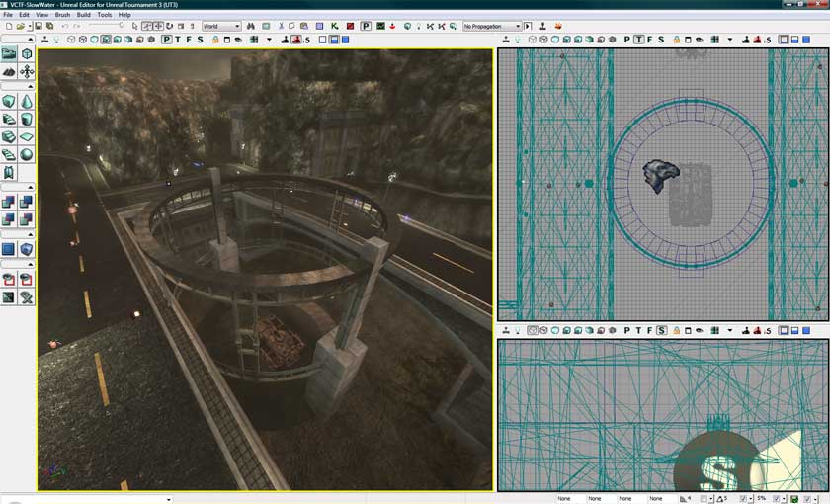This screenshot has width=830, height=504.
Task: Click the orange Play In Editor icon
Action: click(558, 26)
